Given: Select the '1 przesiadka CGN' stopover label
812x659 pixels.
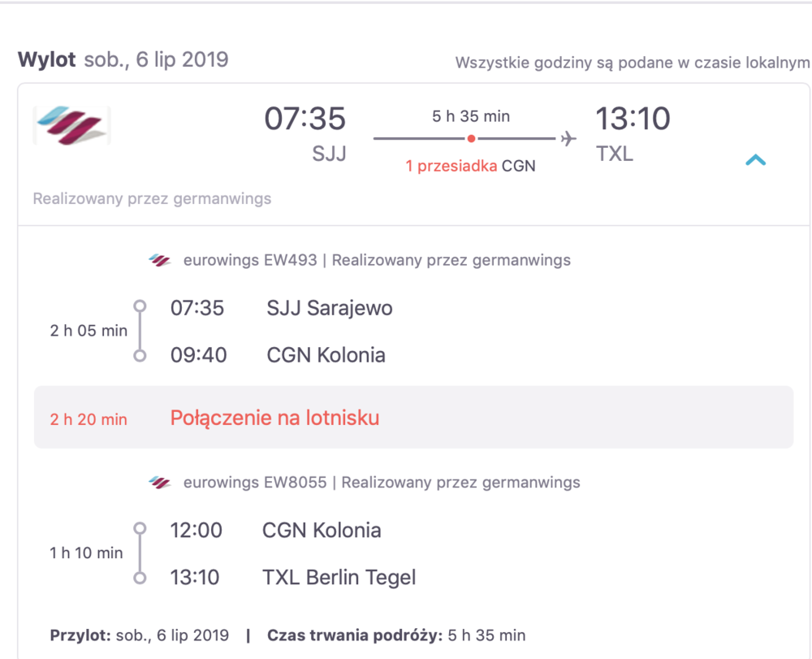Looking at the screenshot, I should tap(470, 166).
